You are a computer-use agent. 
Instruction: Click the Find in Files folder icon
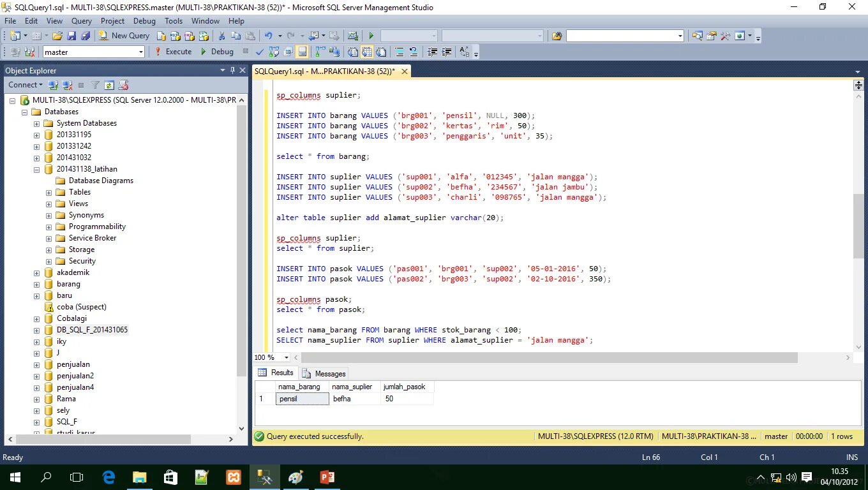point(557,36)
